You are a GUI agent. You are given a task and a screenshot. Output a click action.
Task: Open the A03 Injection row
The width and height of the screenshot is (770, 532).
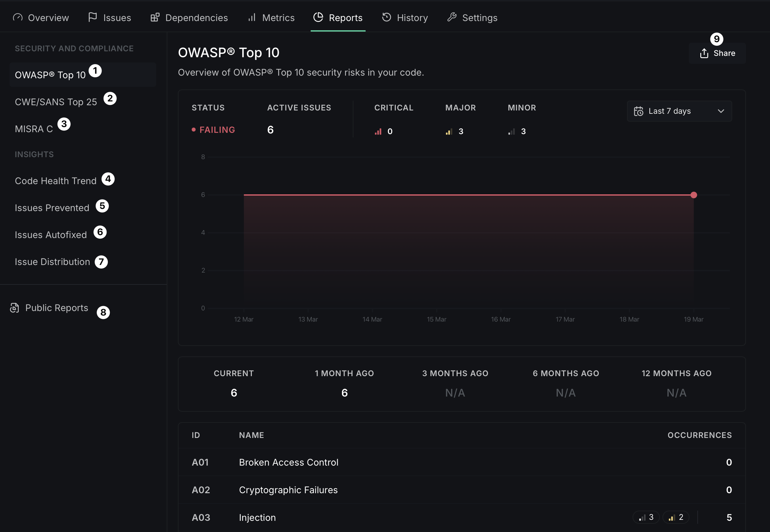(257, 517)
